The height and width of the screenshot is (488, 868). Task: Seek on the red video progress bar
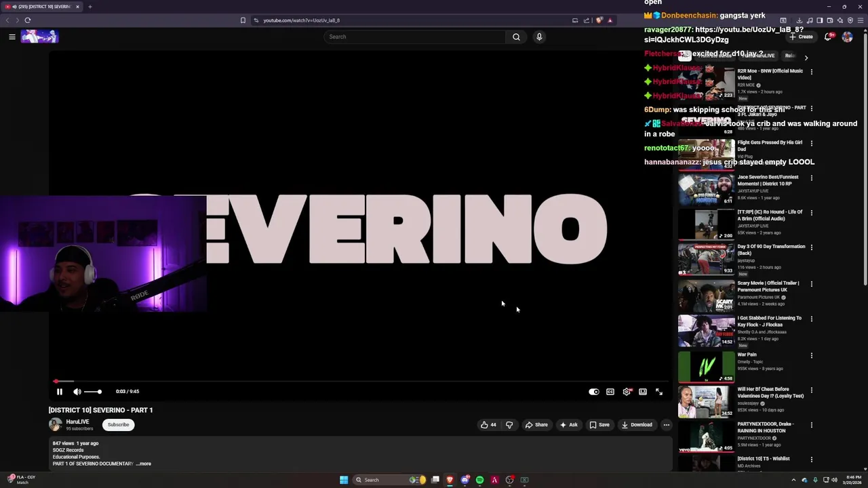pyautogui.click(x=360, y=382)
